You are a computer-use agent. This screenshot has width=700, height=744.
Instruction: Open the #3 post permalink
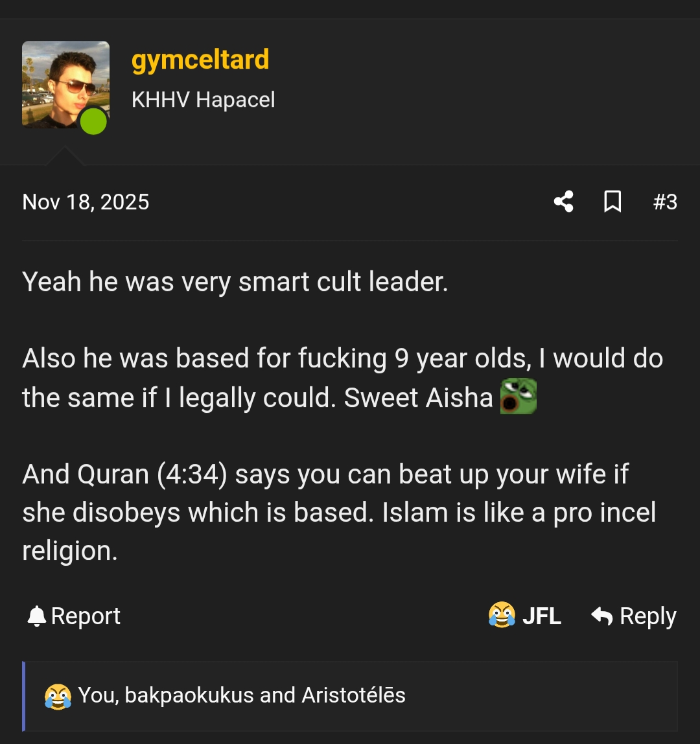click(666, 202)
